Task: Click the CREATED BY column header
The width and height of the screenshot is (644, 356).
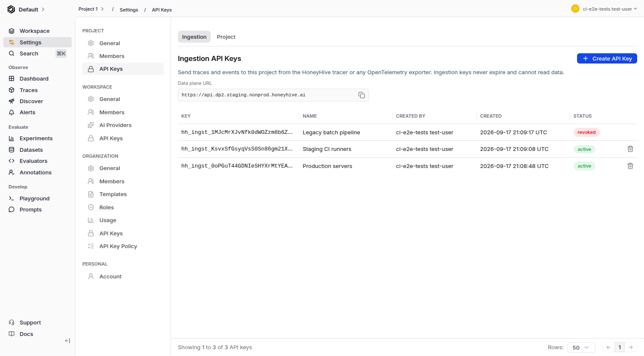Action: 410,116
